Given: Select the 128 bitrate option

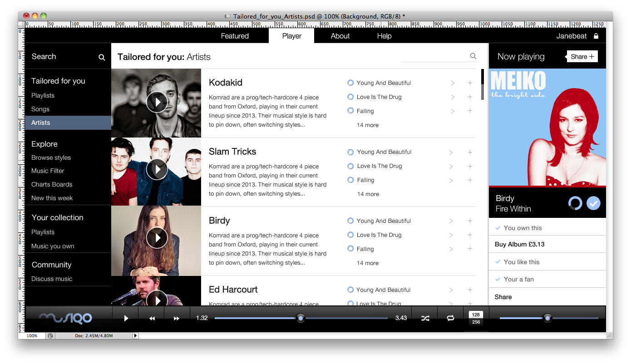Looking at the screenshot, I should tap(476, 315).
